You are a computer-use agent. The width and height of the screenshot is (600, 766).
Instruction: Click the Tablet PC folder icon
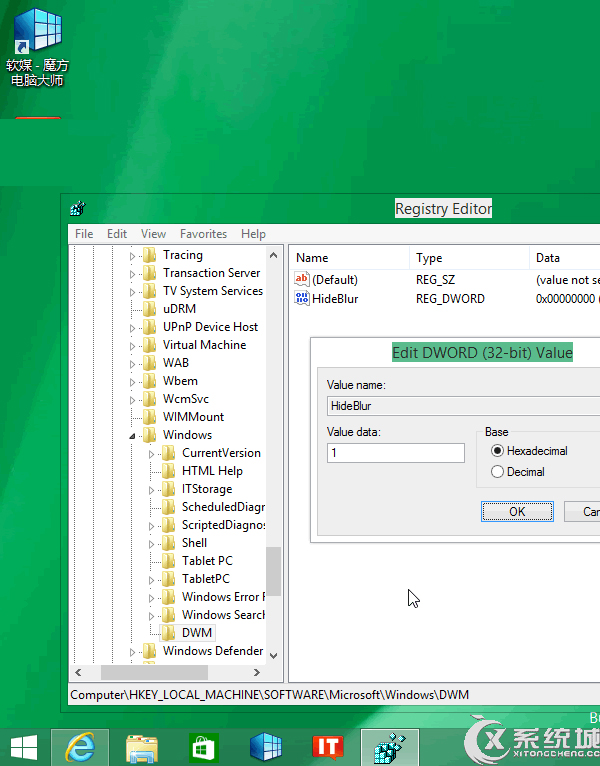tap(169, 560)
